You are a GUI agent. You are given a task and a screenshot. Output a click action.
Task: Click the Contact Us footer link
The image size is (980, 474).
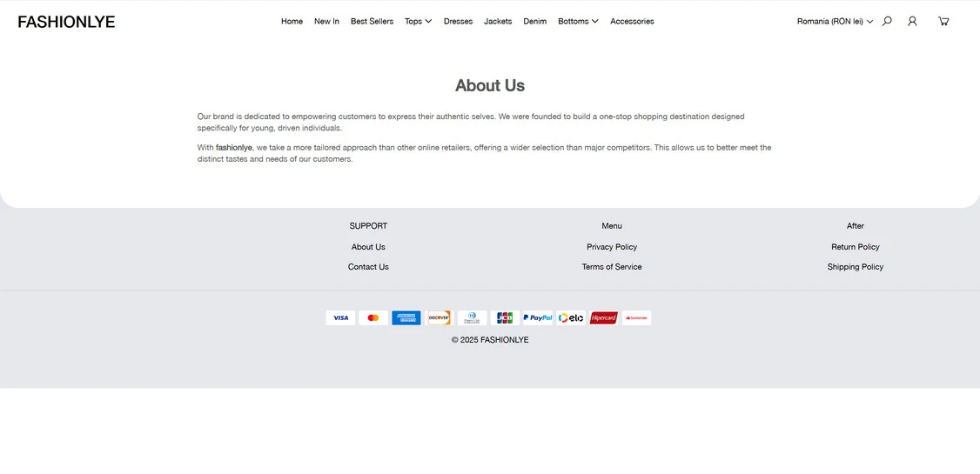tap(368, 267)
